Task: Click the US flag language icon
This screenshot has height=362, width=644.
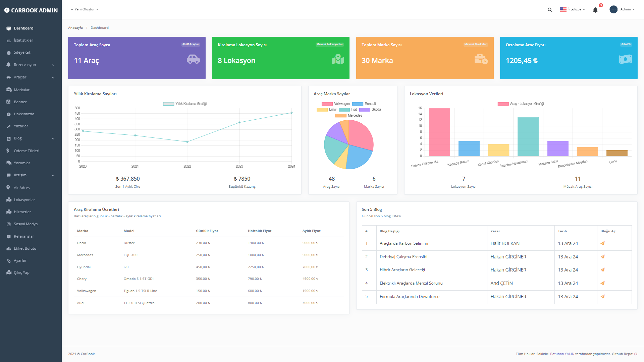Action: (563, 9)
